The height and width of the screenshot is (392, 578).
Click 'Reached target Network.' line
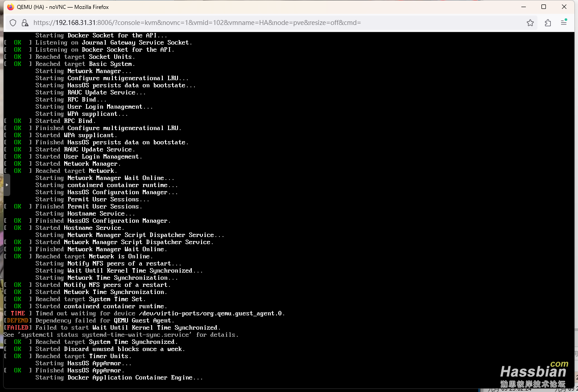76,171
